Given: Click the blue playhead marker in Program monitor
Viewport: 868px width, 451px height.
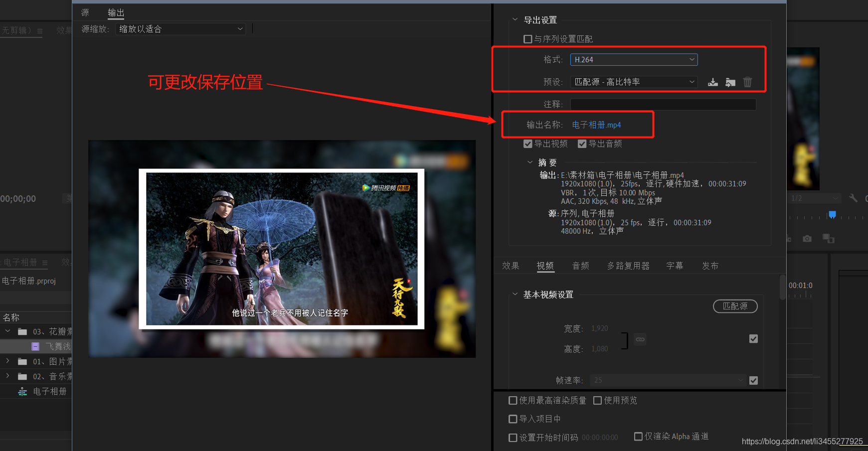Looking at the screenshot, I should pyautogui.click(x=832, y=215).
